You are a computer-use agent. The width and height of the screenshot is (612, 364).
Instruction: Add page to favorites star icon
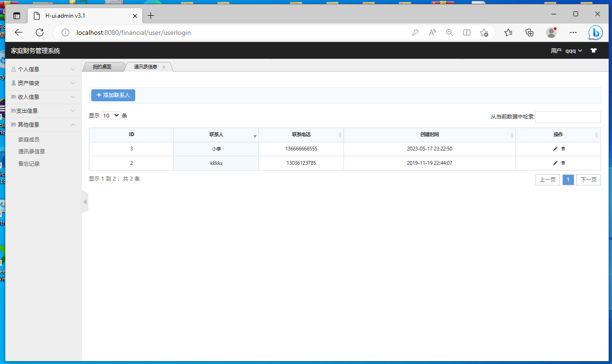[x=484, y=32]
